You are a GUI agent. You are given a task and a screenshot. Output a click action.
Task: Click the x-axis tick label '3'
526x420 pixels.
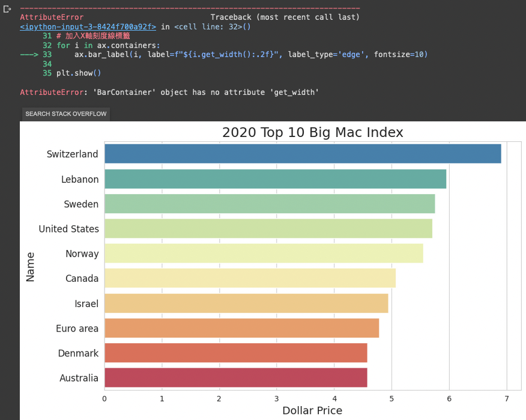[x=277, y=398]
